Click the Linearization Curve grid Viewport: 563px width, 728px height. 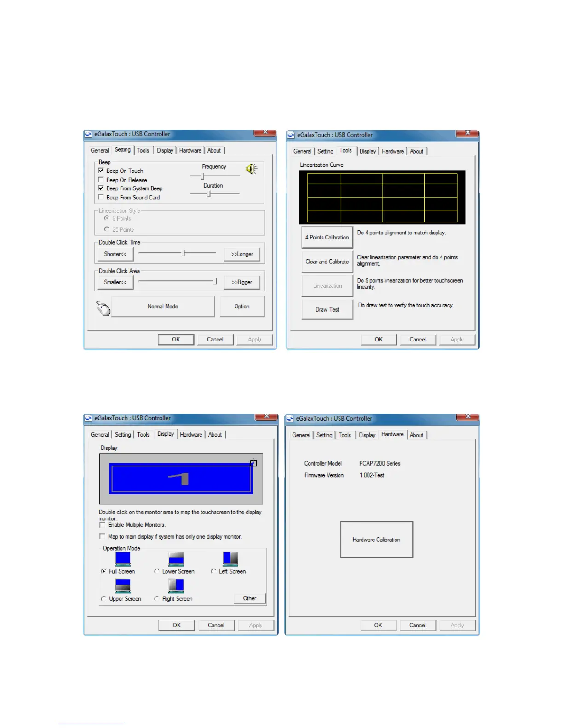tap(382, 197)
